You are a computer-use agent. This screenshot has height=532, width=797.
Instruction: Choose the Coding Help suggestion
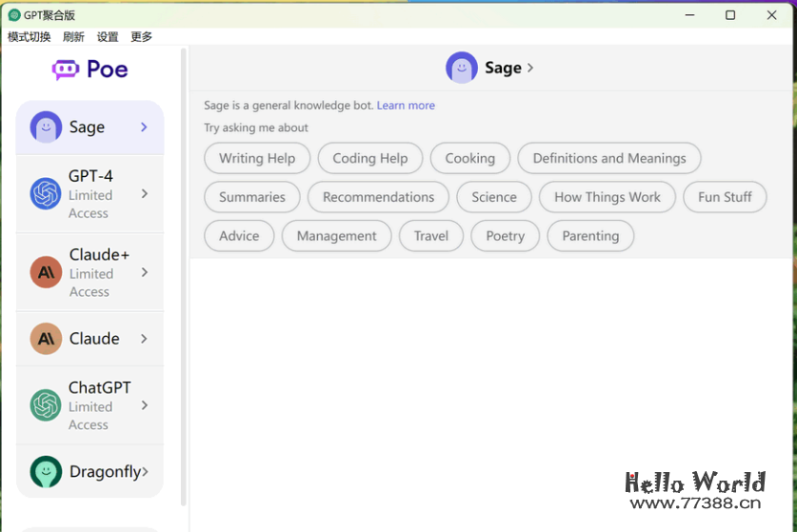(x=369, y=158)
